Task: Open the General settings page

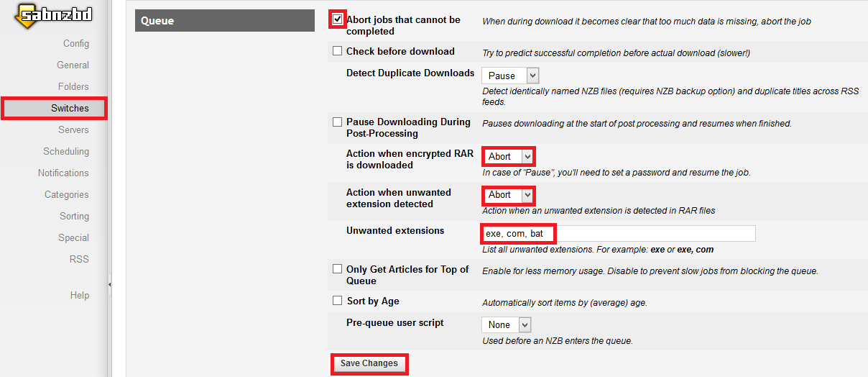Action: point(73,65)
